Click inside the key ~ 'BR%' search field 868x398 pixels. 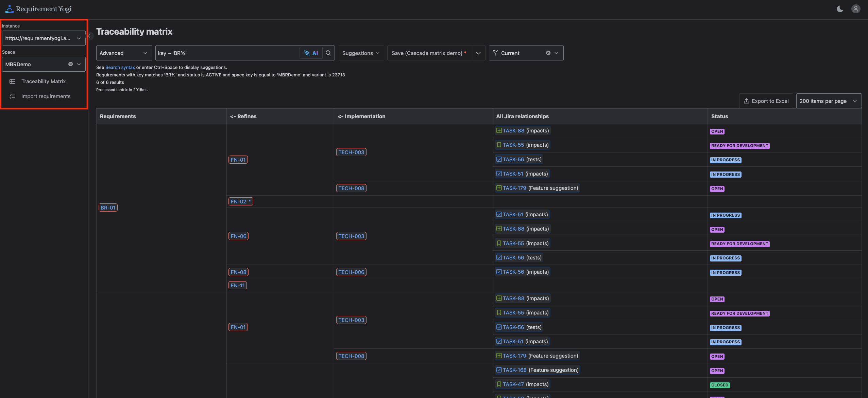[224, 53]
